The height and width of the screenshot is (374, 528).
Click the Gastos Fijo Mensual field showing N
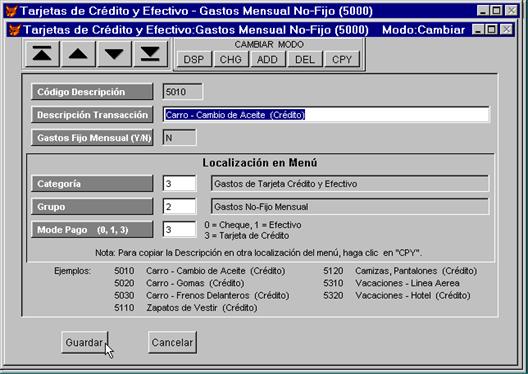[179, 138]
